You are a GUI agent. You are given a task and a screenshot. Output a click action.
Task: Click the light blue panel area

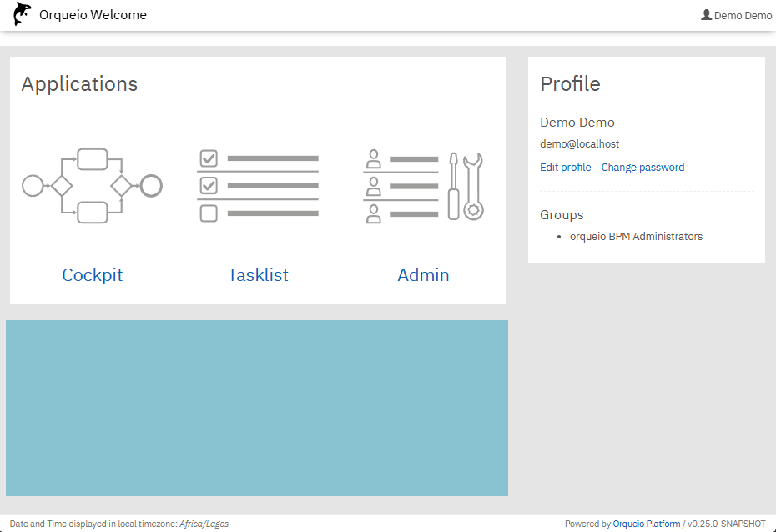tap(257, 408)
